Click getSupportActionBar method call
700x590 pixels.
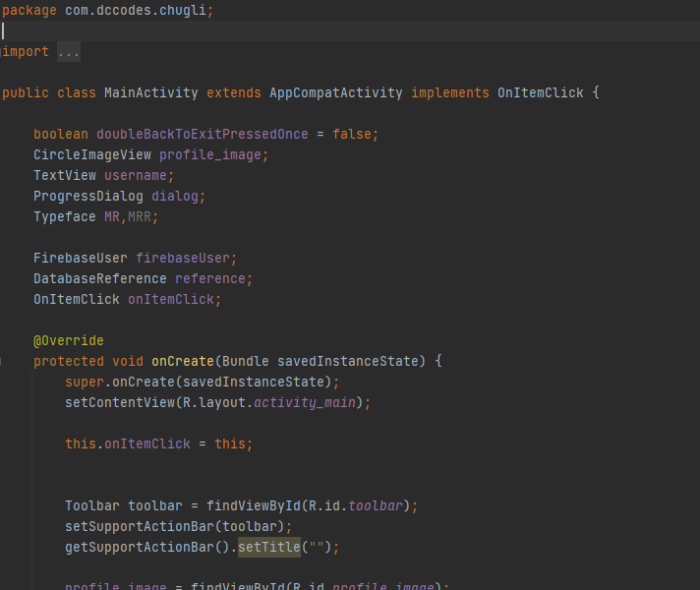[x=140, y=547]
